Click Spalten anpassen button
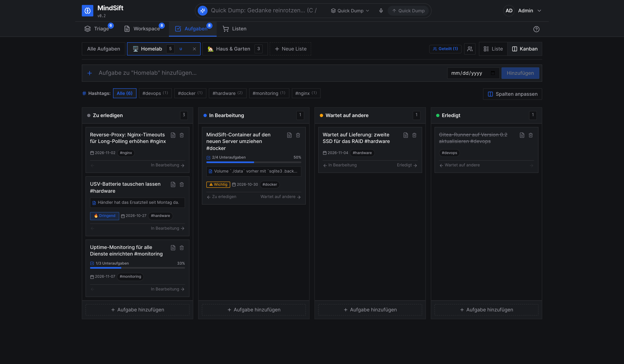 512,94
